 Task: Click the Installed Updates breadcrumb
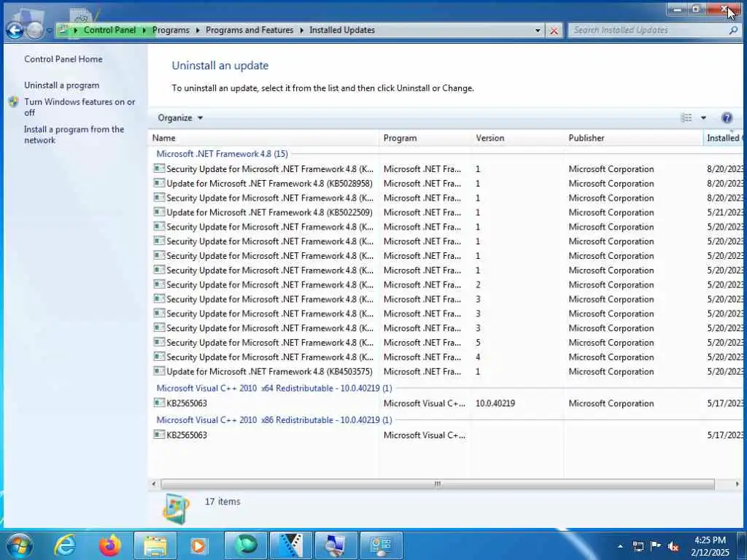point(342,30)
